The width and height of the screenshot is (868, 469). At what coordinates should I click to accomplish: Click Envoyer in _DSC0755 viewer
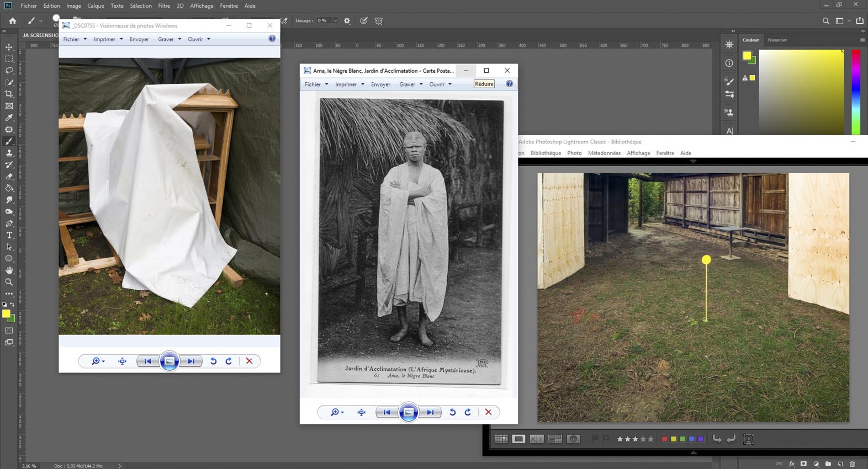[139, 39]
